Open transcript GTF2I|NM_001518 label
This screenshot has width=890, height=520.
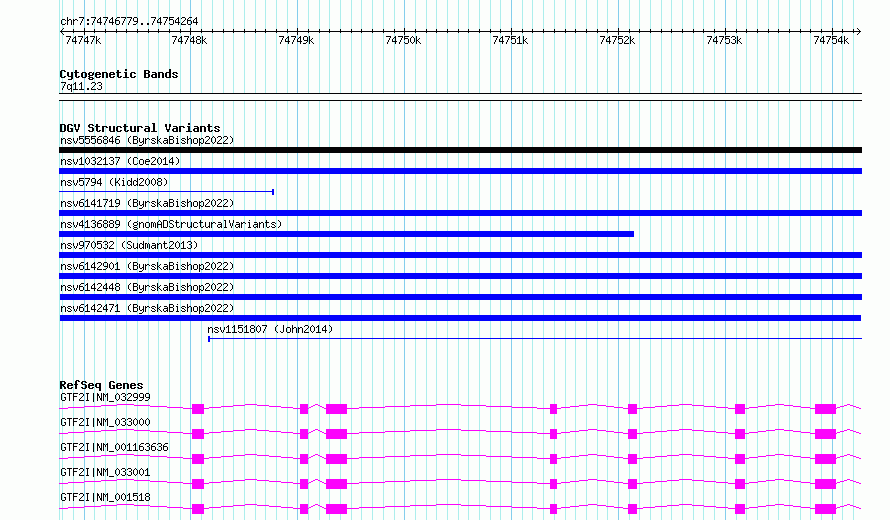(x=105, y=497)
